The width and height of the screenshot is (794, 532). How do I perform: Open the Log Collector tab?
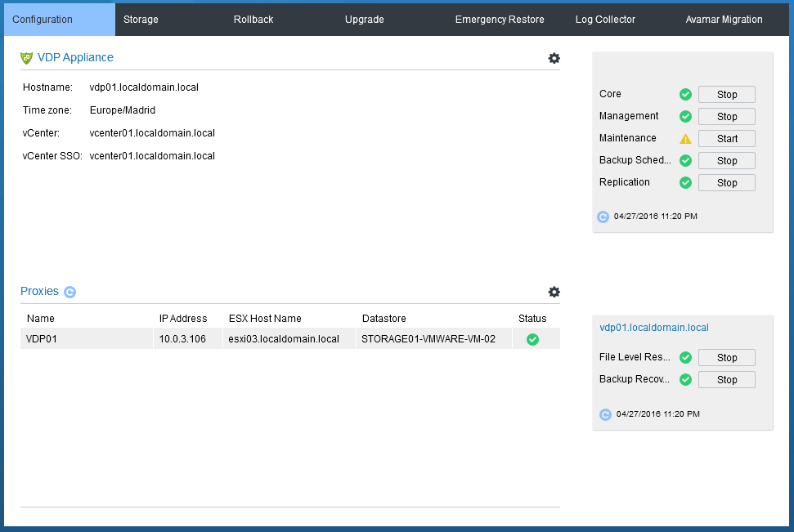click(x=605, y=20)
